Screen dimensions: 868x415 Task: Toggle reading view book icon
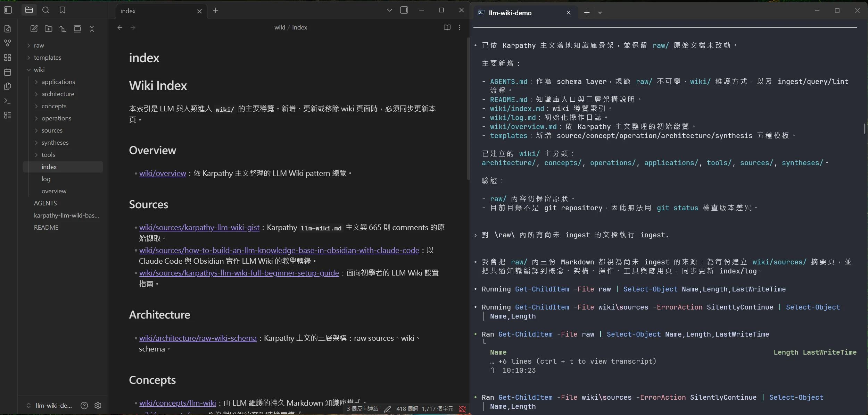click(x=447, y=27)
